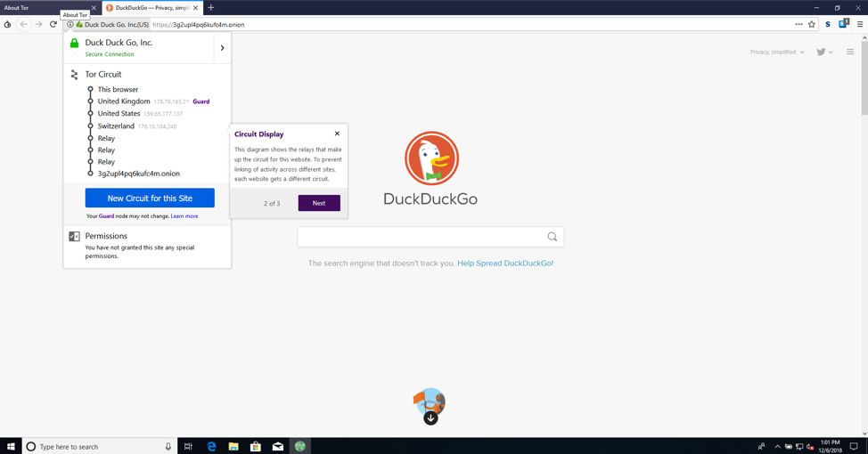Open Microsoft Store from taskbar
868x454 pixels.
(x=256, y=446)
